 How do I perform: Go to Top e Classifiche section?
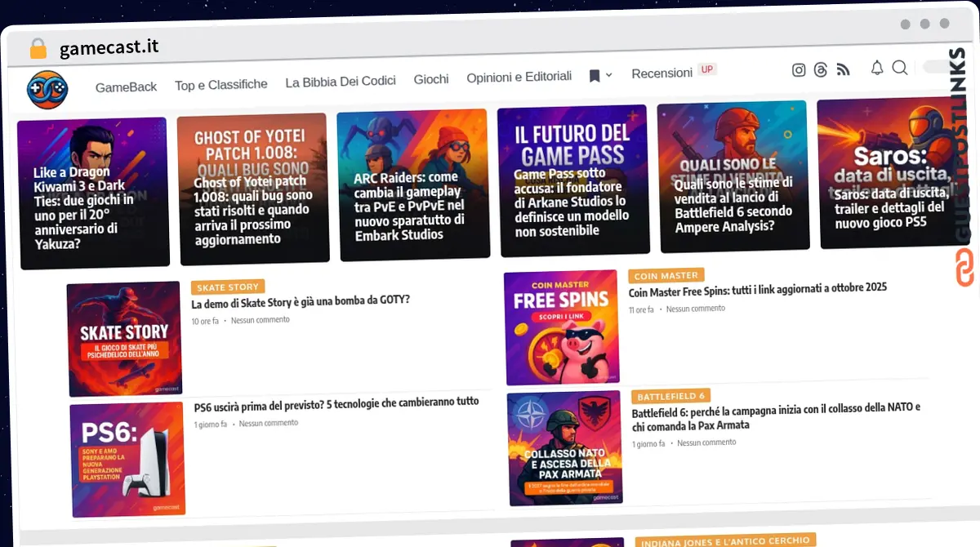click(220, 84)
